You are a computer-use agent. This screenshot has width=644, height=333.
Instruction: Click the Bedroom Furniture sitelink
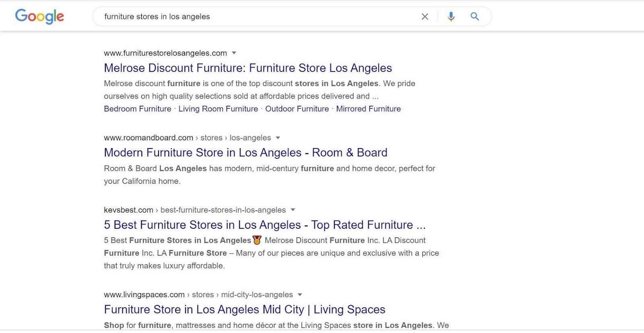coord(137,109)
